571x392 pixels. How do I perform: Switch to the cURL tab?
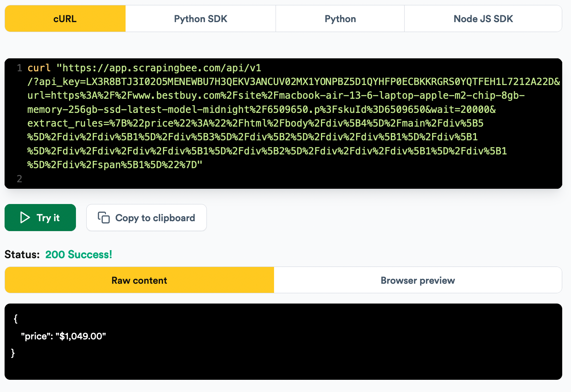(x=65, y=18)
